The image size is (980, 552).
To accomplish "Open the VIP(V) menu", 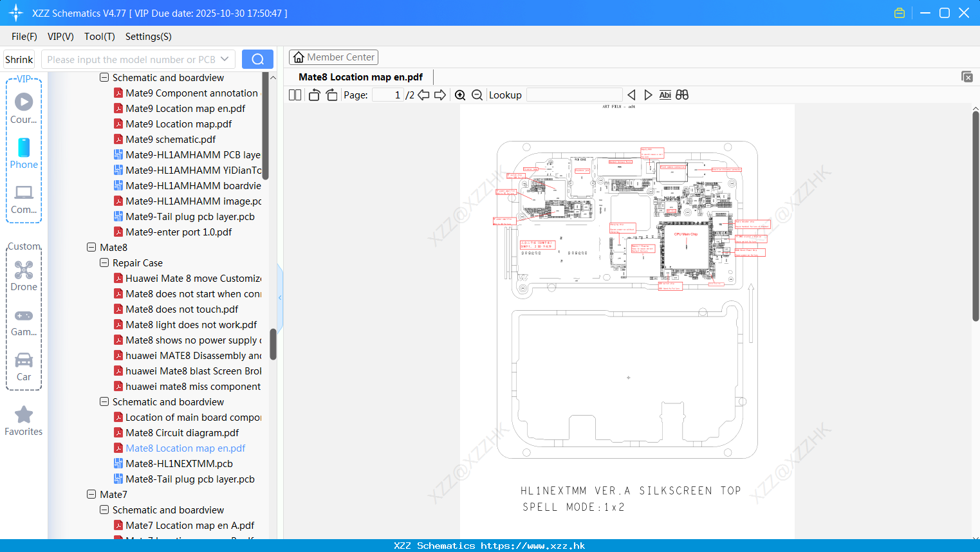I will [x=60, y=37].
